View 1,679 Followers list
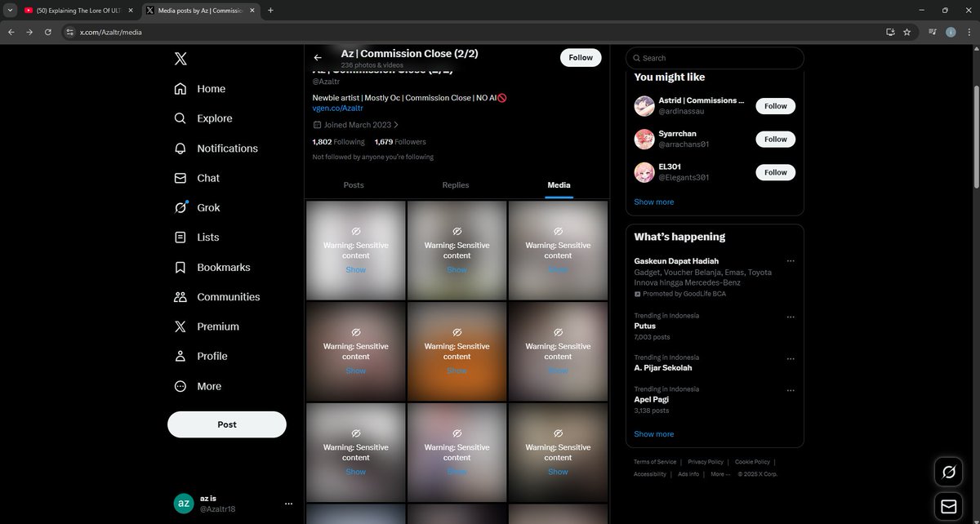The height and width of the screenshot is (524, 980). pyautogui.click(x=400, y=142)
